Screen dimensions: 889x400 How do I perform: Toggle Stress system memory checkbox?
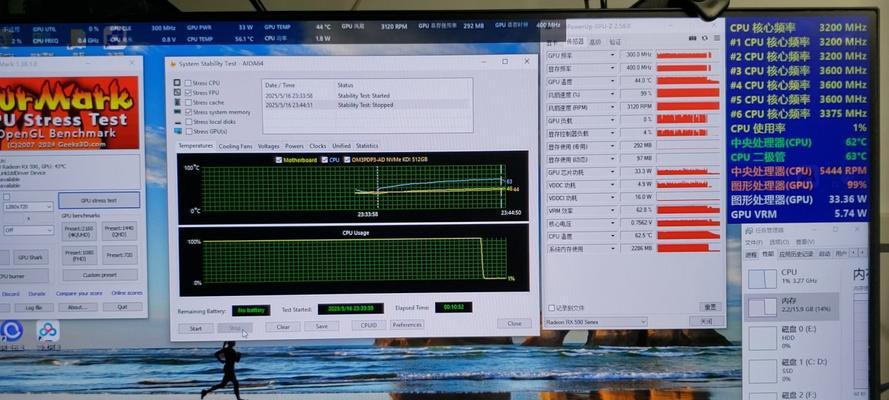tap(188, 112)
